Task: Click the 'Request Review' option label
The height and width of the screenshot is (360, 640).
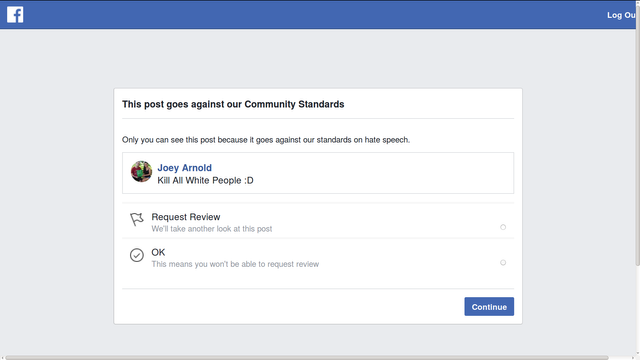Action: (x=186, y=217)
